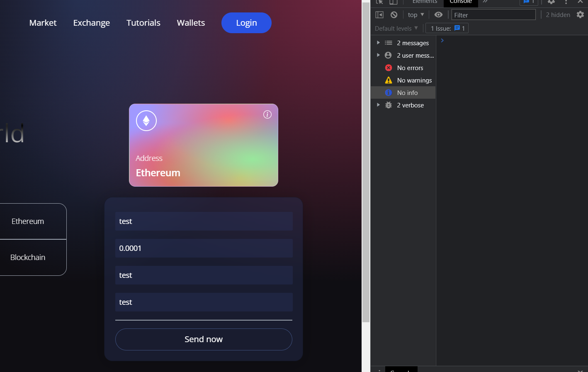
Task: Click the Send now button
Action: point(204,339)
